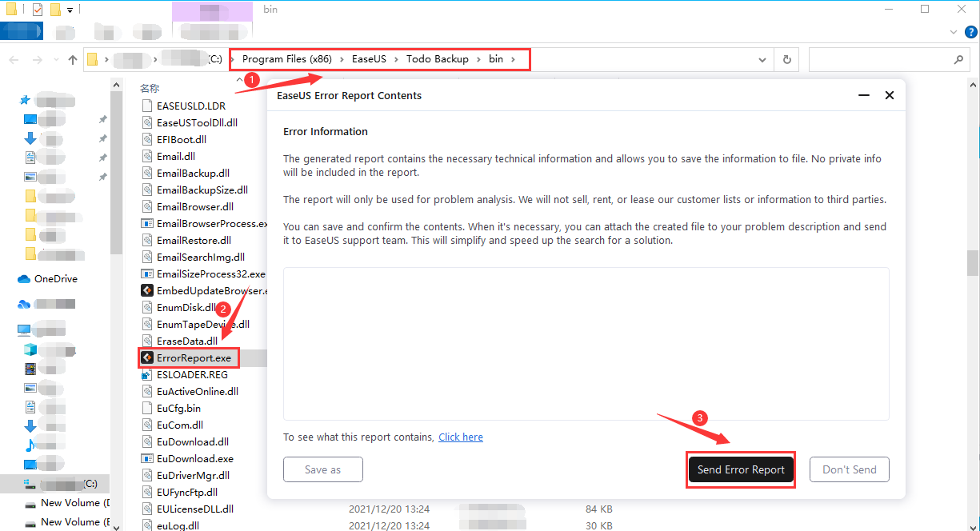The image size is (980, 531).
Task: Click the report contents preview box
Action: coord(586,344)
